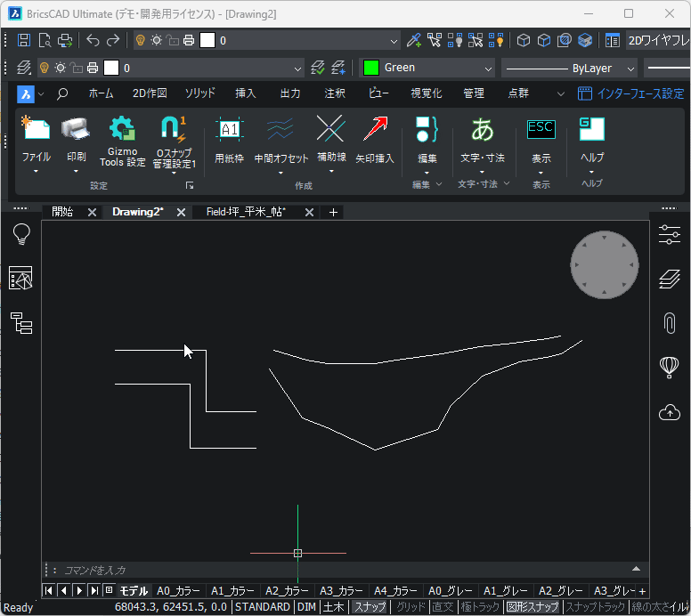691x616 pixels.
Task: Click the Gizmo Tools 設定 icon
Action: tap(122, 130)
